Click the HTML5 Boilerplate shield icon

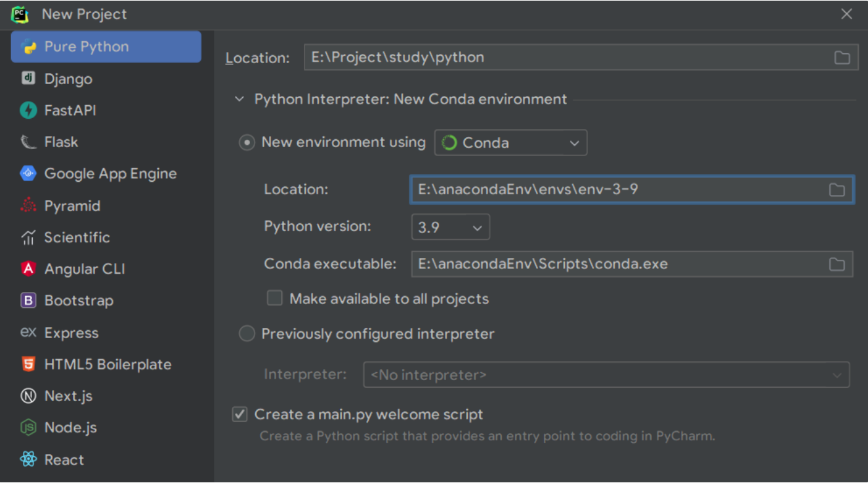tap(28, 364)
